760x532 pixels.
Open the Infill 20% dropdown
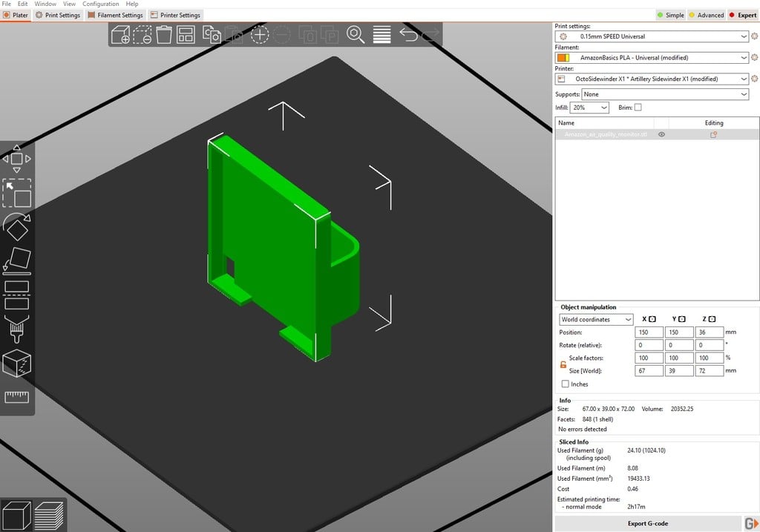coord(603,108)
